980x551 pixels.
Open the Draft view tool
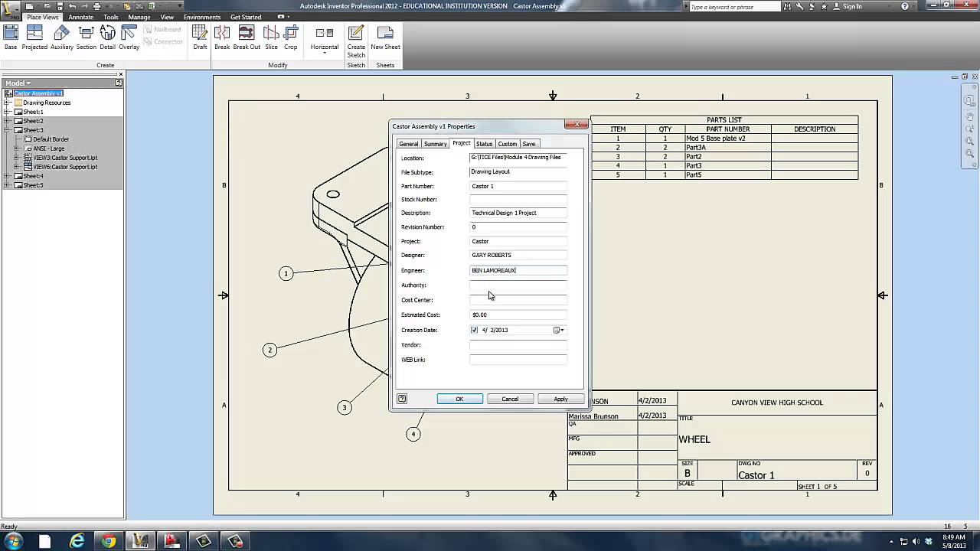200,37
